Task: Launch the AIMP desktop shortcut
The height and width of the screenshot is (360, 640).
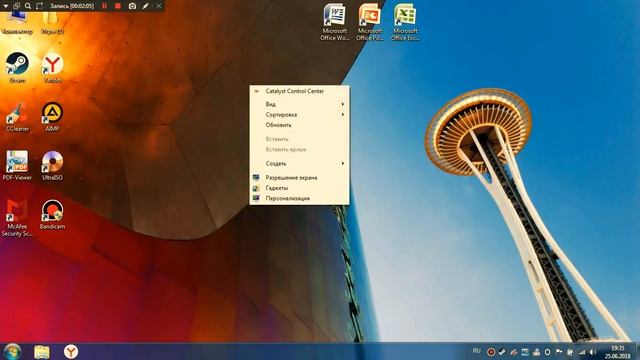Action: [x=52, y=117]
